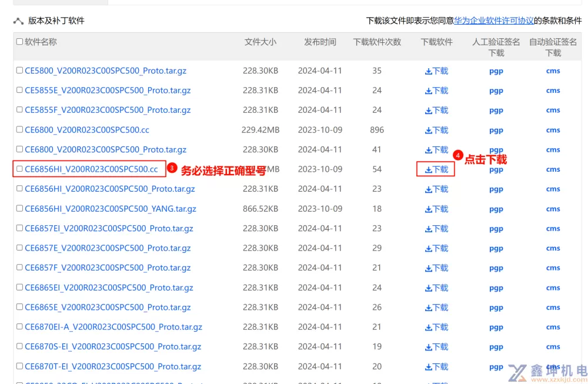Open the 华为企业软件许可协议 license link

(x=493, y=21)
